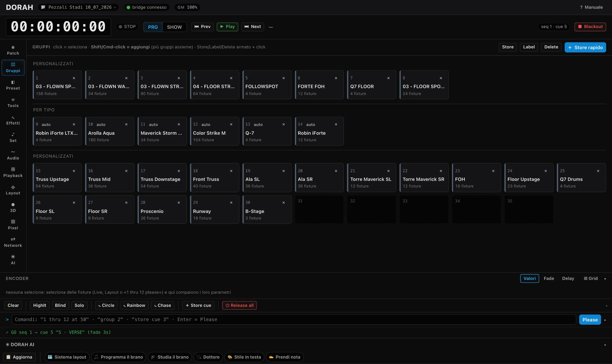The height and width of the screenshot is (364, 612).
Task: Open the Layout section in sidebar
Action: point(13,190)
